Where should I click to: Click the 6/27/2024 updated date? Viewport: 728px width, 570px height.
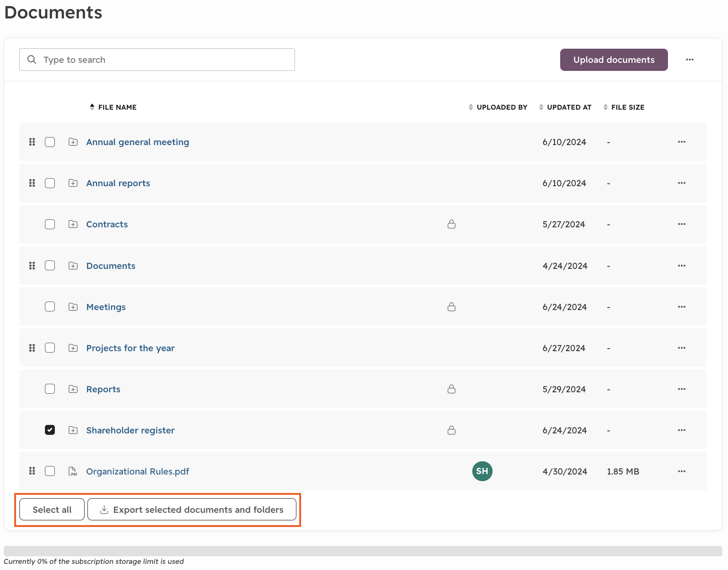point(564,348)
